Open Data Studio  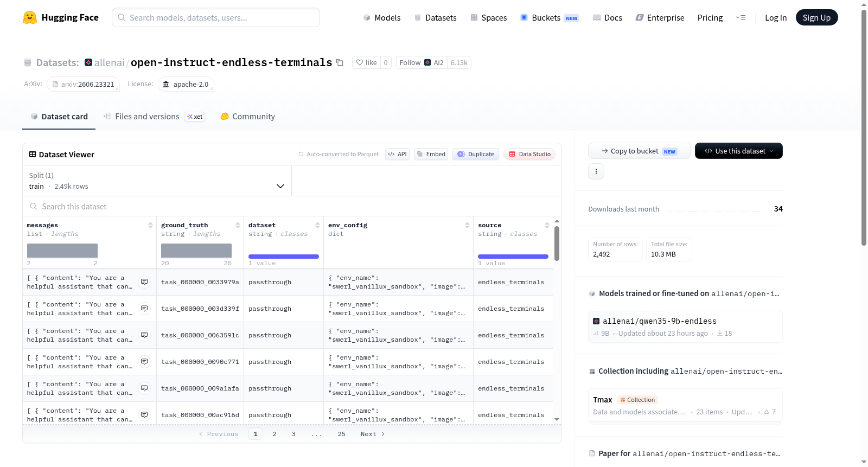click(529, 154)
